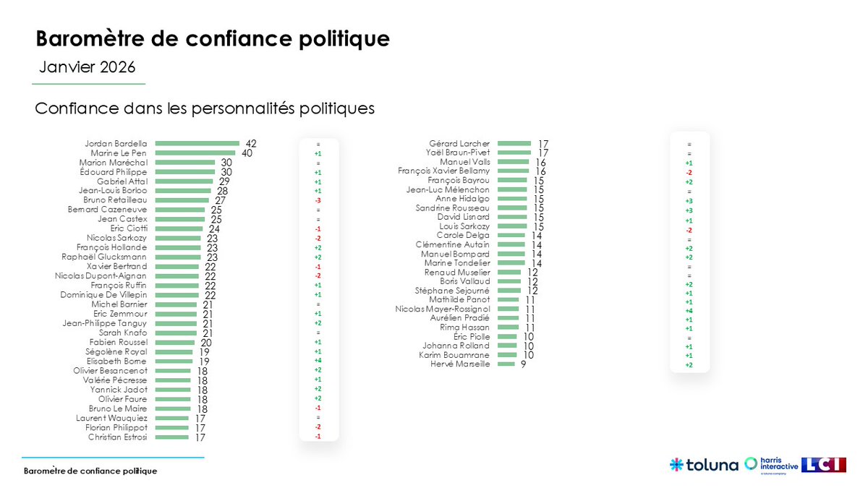868x488 pixels.
Task: Click the footer "Baromètre de confiance politique" text
Action: pyautogui.click(x=90, y=471)
